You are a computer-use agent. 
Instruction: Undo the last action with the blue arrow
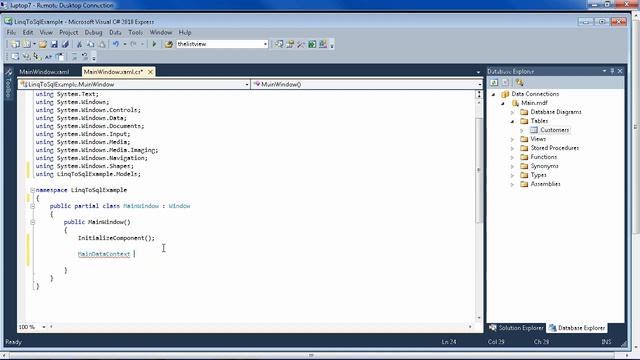click(116, 44)
